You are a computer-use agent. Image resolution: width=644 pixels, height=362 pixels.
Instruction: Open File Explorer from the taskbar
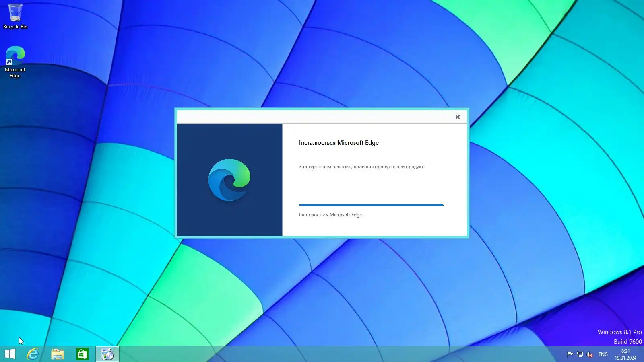(x=58, y=354)
